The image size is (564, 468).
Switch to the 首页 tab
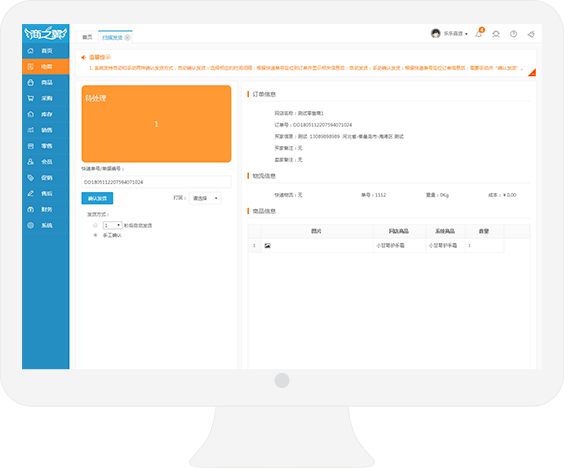tap(87, 37)
